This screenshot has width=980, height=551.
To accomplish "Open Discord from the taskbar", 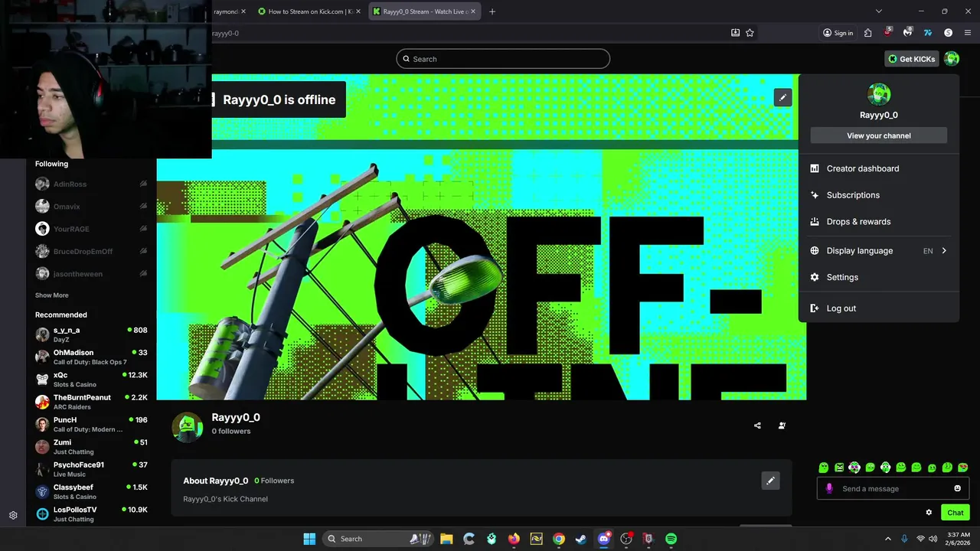I will pyautogui.click(x=603, y=539).
